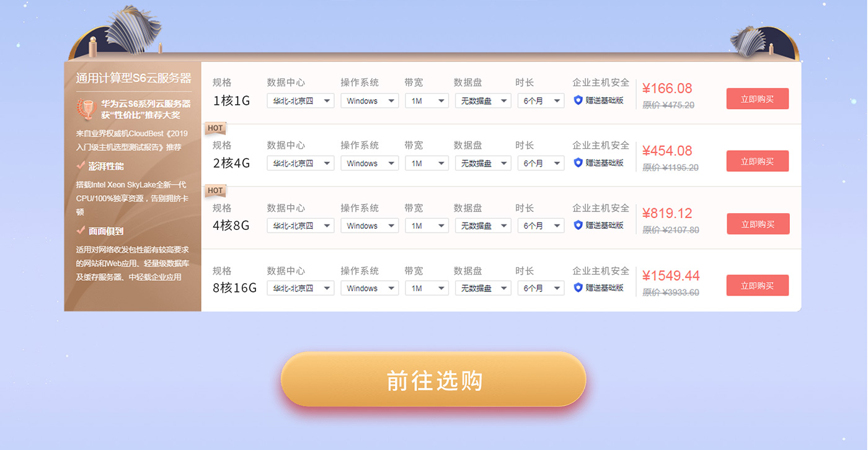Open 6个月 duration dropdown in 8核16G row
Viewport: 868px width, 450px height.
point(541,288)
